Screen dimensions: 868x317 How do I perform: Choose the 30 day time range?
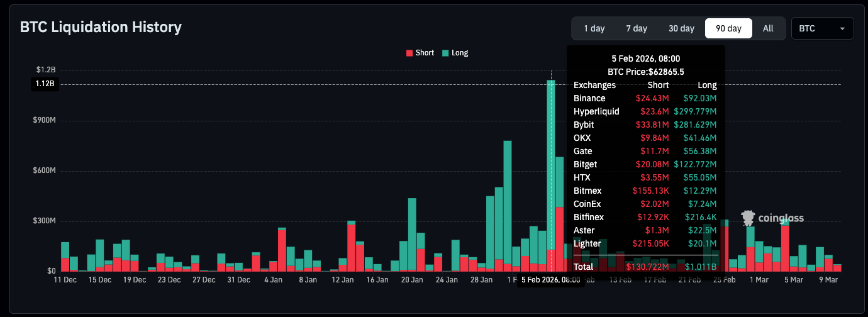[681, 28]
